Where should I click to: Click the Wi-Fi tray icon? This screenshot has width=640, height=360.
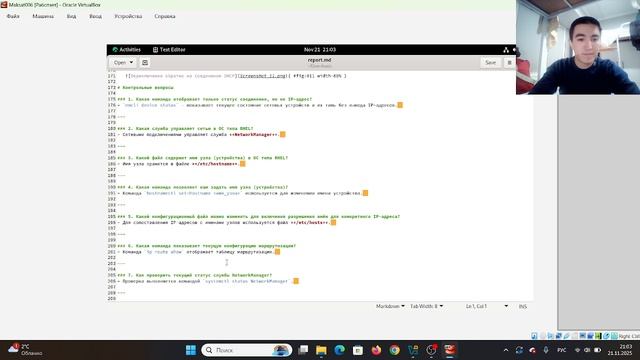[x=577, y=350]
